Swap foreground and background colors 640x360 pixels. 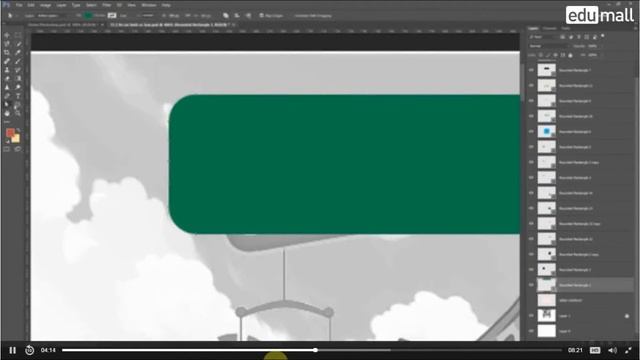pos(18,130)
